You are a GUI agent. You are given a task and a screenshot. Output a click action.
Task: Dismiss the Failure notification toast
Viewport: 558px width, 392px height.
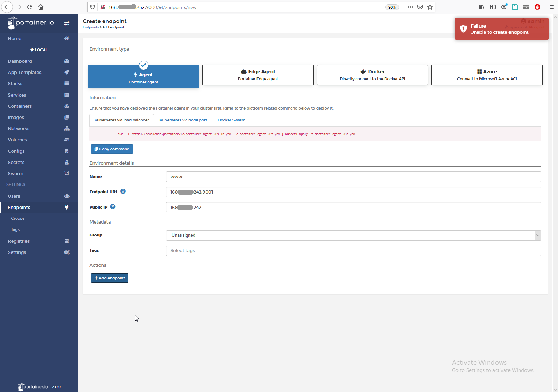coord(501,29)
